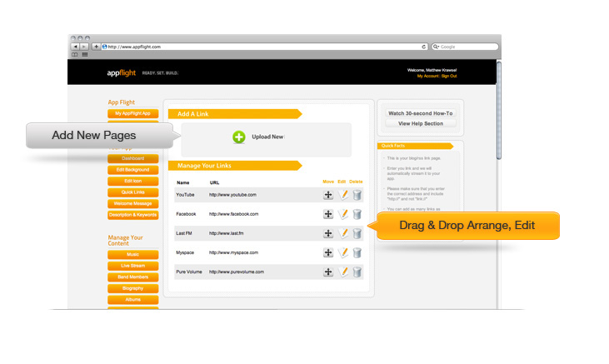
Task: Open the Dashboard sidebar item
Action: 132,158
